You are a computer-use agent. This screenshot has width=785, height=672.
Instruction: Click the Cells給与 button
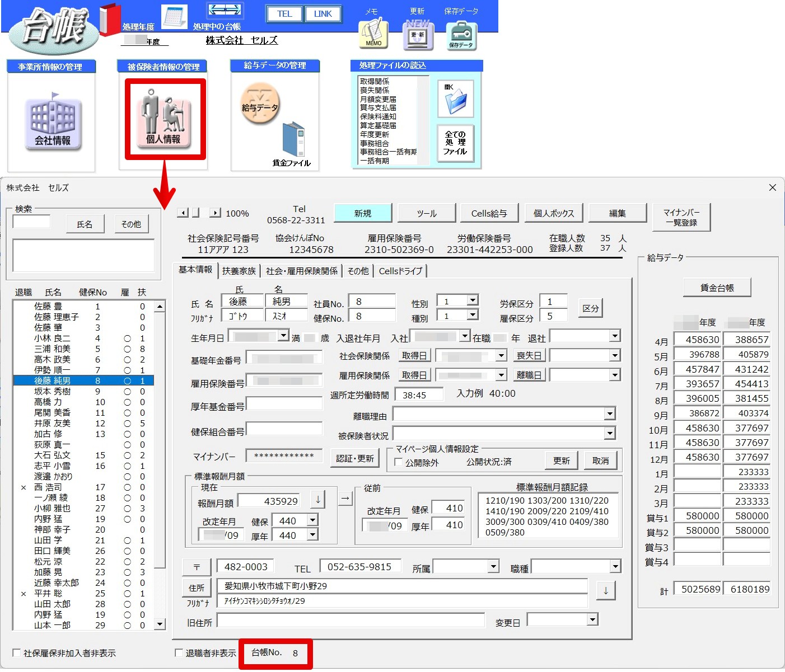[489, 213]
